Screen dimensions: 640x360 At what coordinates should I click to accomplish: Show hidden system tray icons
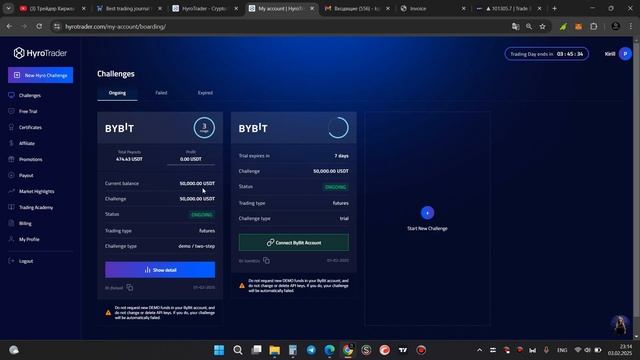[x=480, y=350]
